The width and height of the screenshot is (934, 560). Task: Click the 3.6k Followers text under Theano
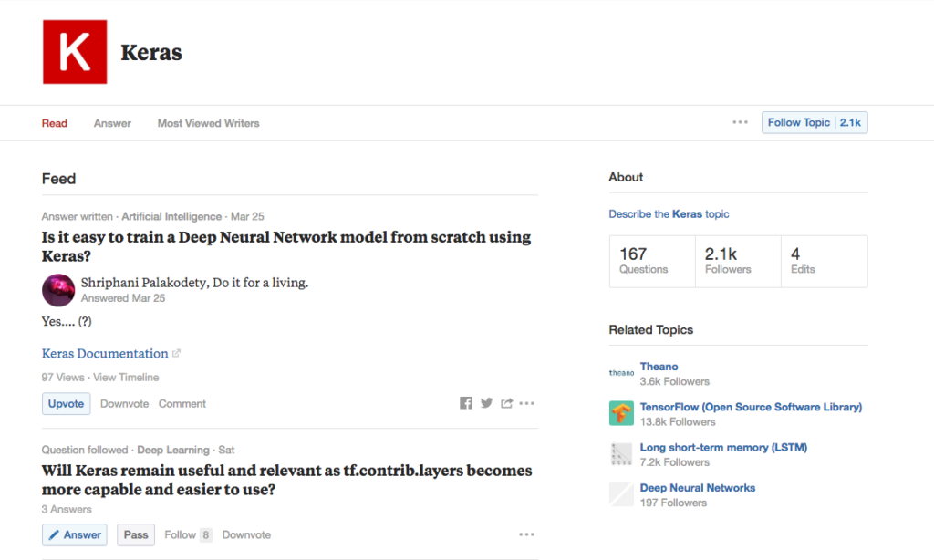coord(675,381)
